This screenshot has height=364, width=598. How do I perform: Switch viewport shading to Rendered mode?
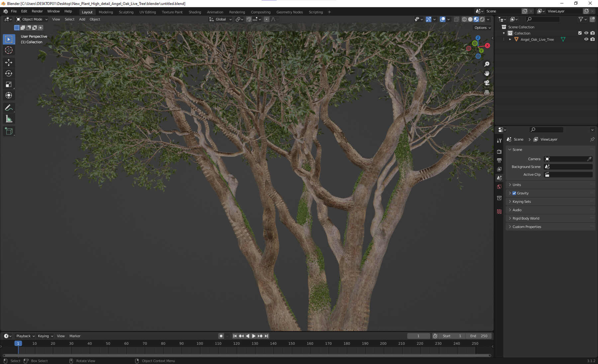(x=482, y=19)
